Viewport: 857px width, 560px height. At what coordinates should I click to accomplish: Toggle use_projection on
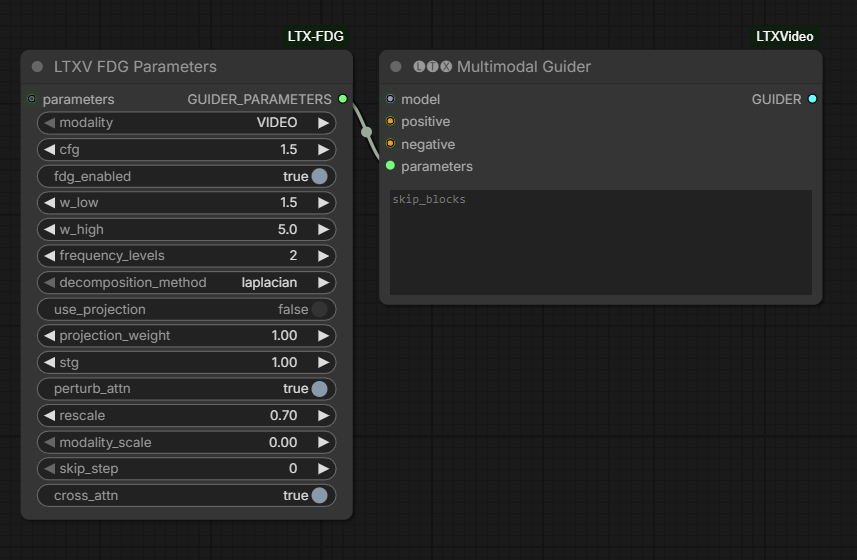(320, 309)
